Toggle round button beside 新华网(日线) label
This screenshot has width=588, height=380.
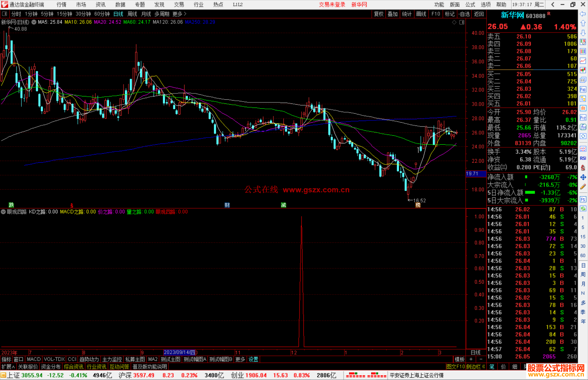point(34,22)
